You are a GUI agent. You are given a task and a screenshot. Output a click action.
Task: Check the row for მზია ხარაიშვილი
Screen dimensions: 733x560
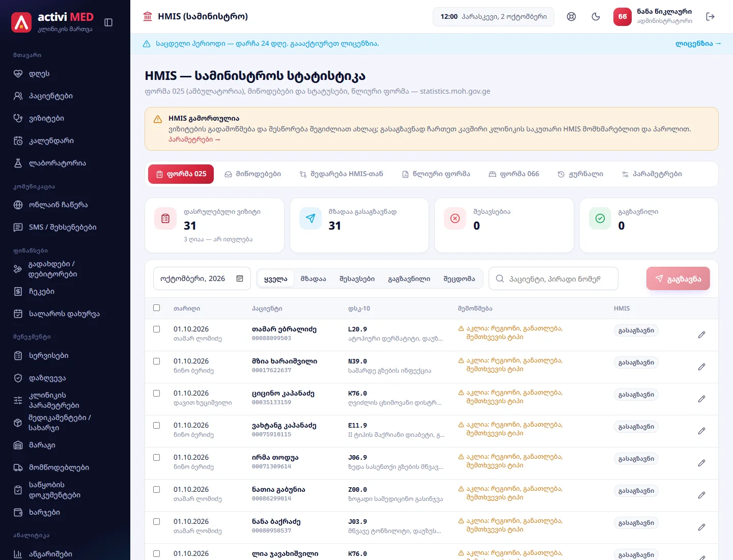(156, 361)
